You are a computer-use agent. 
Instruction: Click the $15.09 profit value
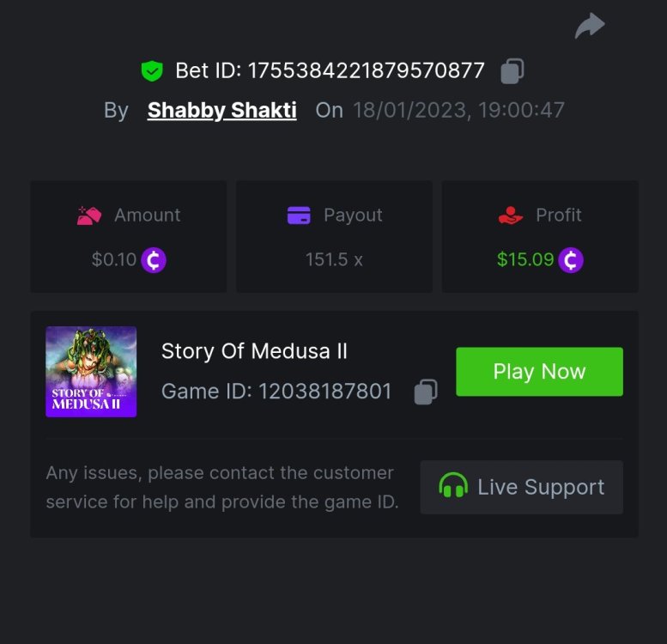click(x=525, y=259)
